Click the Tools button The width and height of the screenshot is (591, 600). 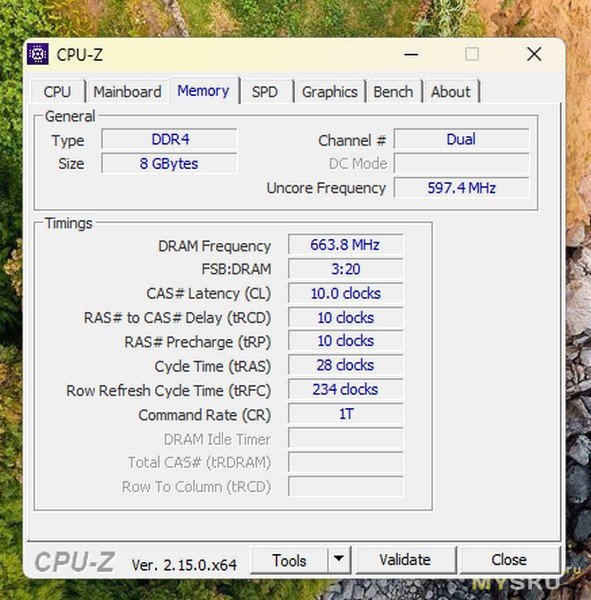pyautogui.click(x=289, y=561)
